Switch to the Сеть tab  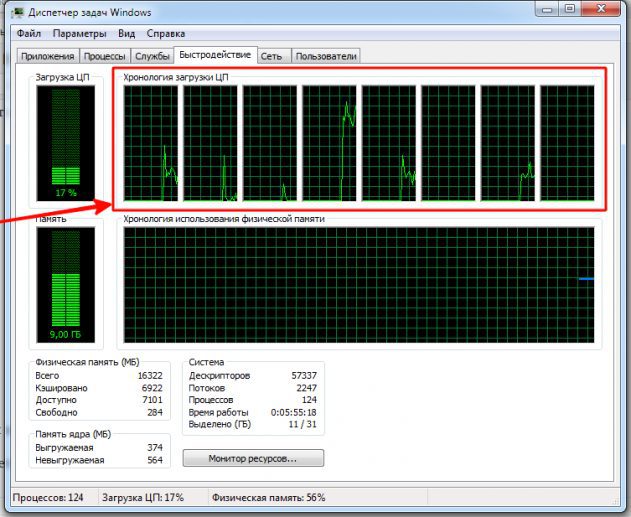(272, 56)
